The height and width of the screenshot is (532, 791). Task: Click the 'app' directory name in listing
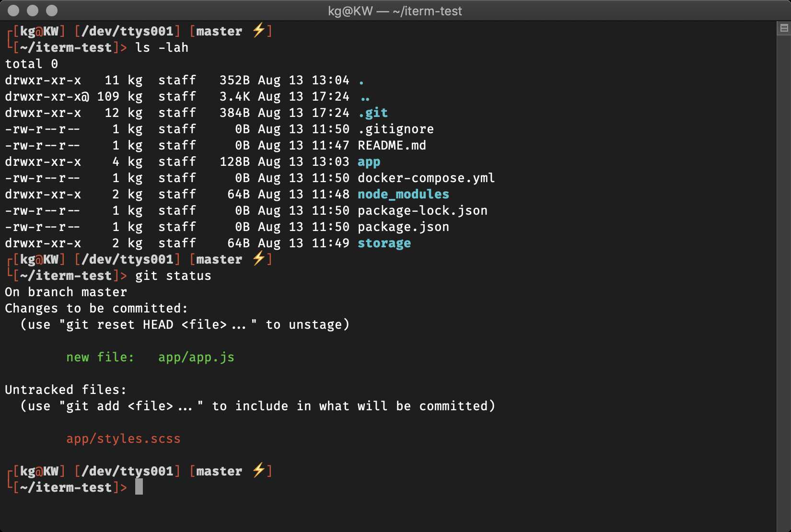(x=369, y=162)
